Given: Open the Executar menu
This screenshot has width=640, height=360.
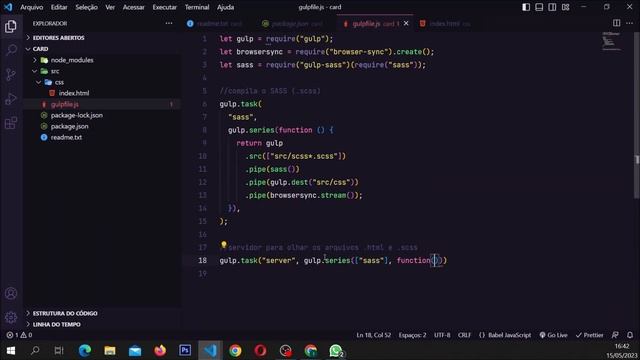Looking at the screenshot, I should pos(164,7).
